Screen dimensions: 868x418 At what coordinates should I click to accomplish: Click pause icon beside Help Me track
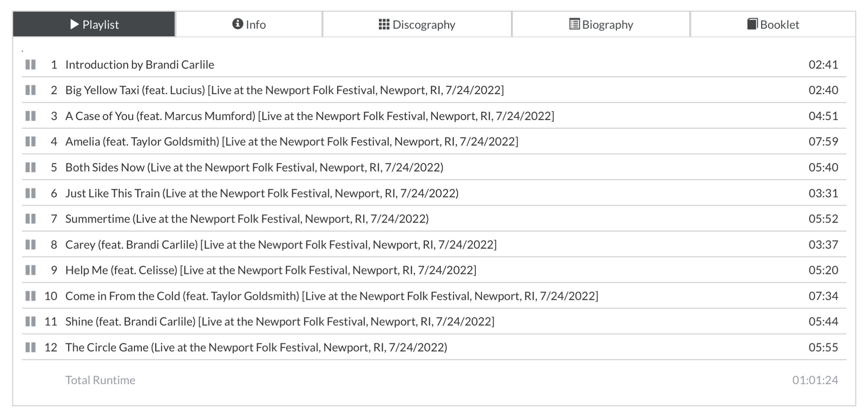click(31, 270)
